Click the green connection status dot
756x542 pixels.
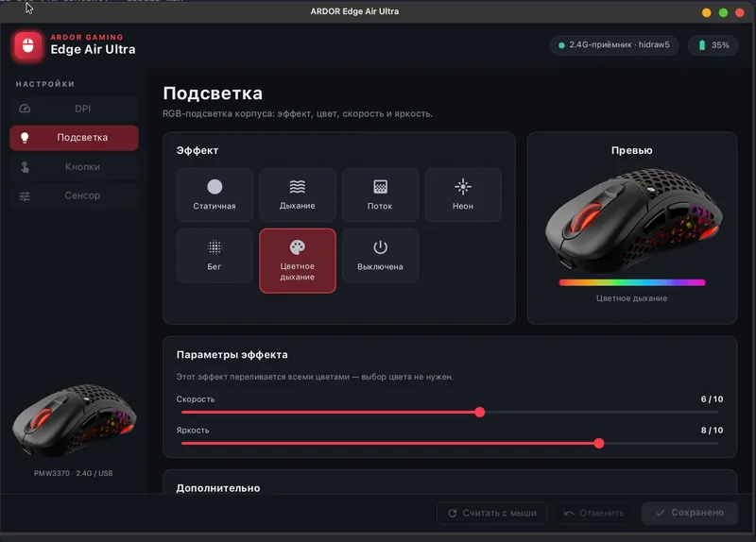[561, 45]
